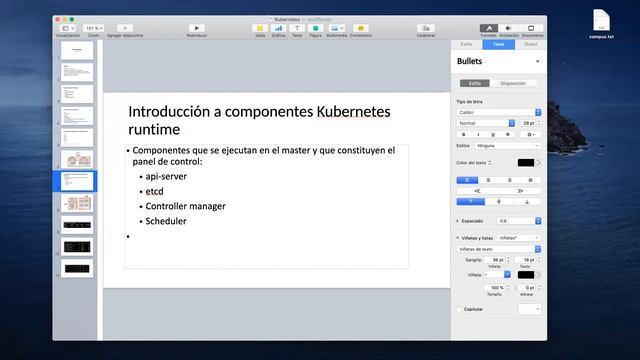Select the Texto inspector tab
Image resolution: width=640 pixels, height=360 pixels.
[498, 44]
